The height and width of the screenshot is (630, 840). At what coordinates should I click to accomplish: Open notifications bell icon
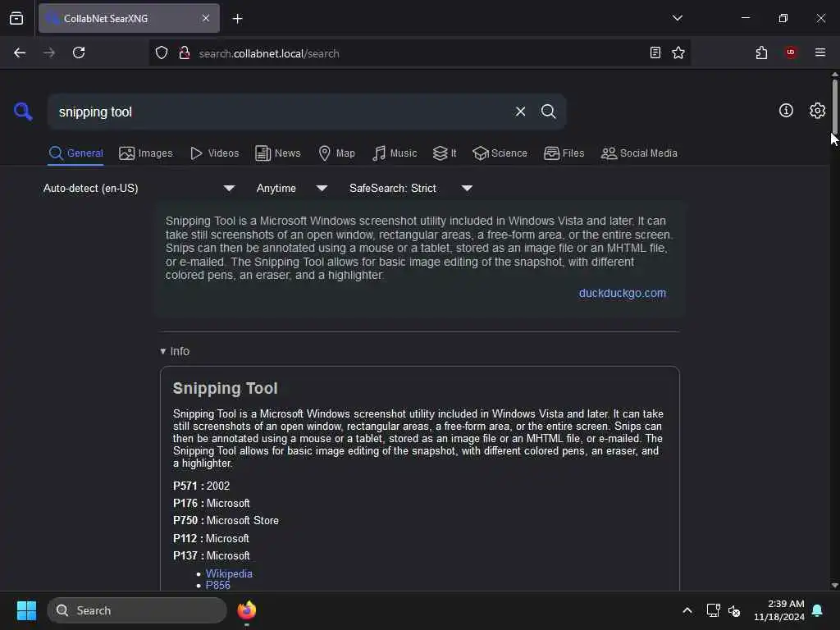coord(817,610)
